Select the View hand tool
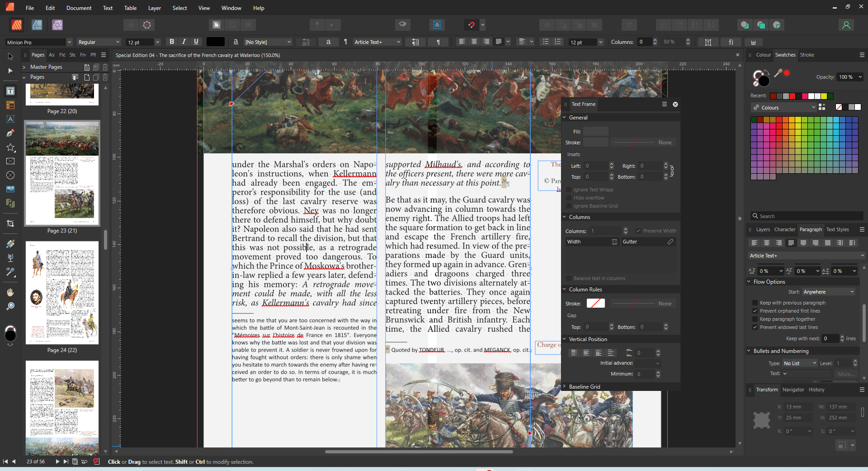The image size is (868, 471). point(10,292)
